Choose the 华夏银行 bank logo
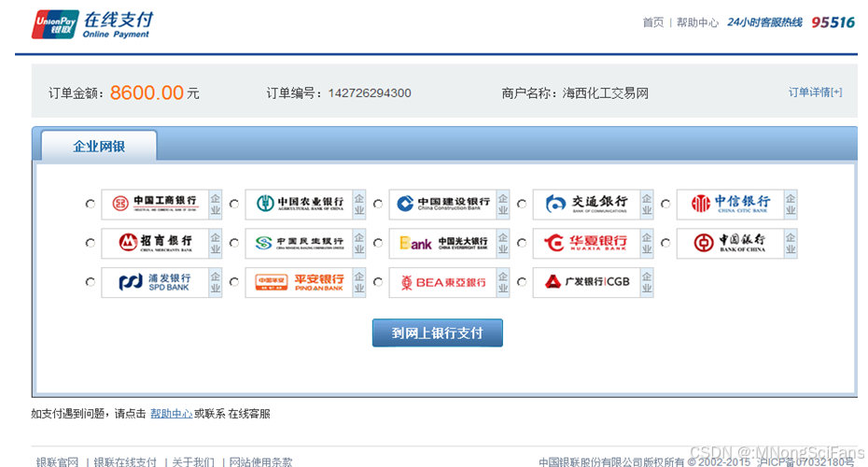The image size is (868, 467). click(x=587, y=243)
